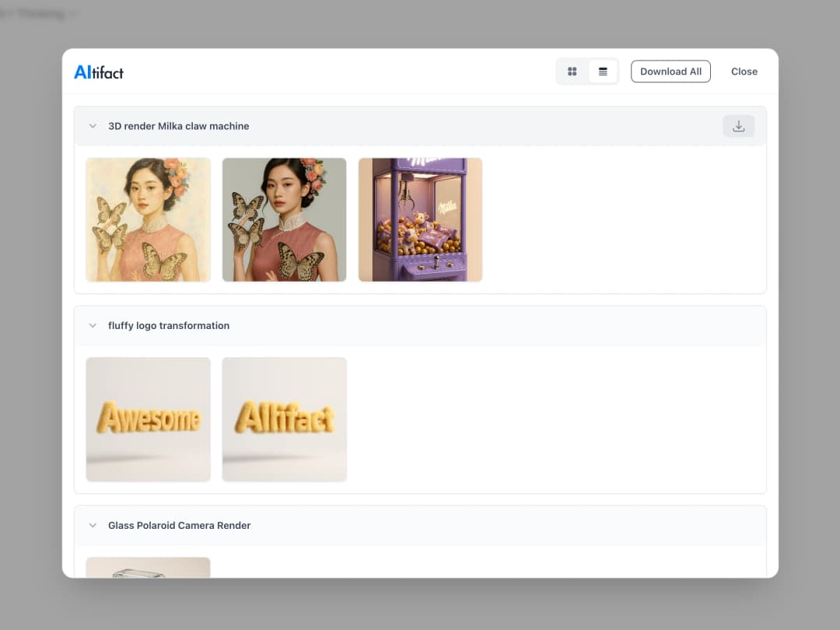Open the fluffy Awesome text image
Screen dimensions: 840x630
tap(148, 419)
